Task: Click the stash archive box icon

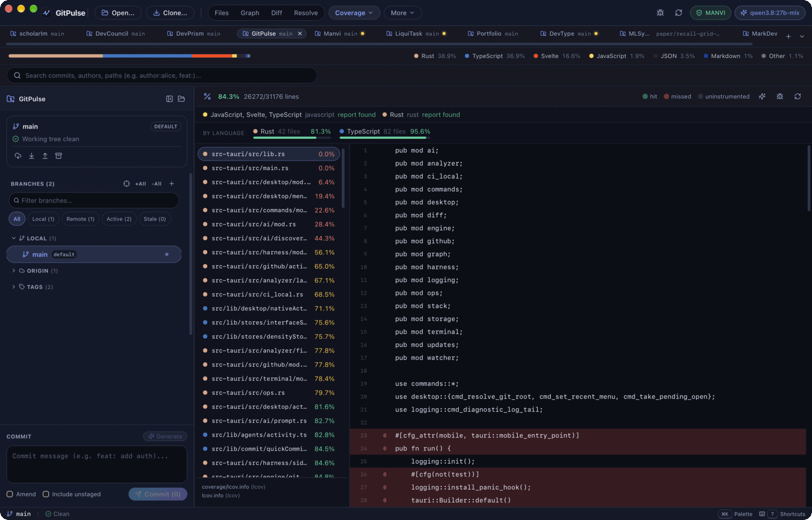Action: pos(58,156)
